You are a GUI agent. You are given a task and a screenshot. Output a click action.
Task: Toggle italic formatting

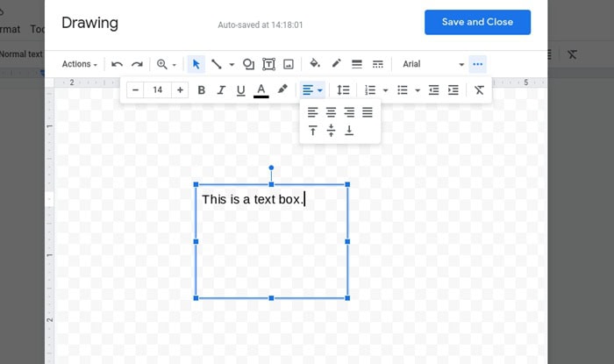coord(221,90)
